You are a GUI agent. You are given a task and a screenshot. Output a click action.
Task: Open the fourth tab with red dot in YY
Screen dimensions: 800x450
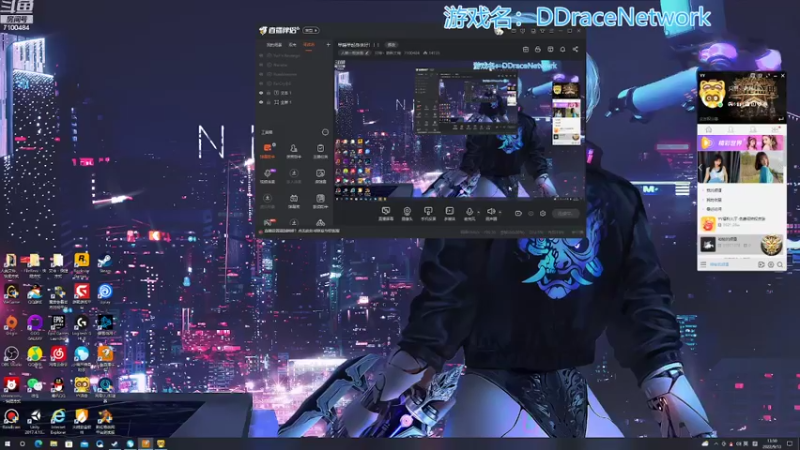pos(774,130)
